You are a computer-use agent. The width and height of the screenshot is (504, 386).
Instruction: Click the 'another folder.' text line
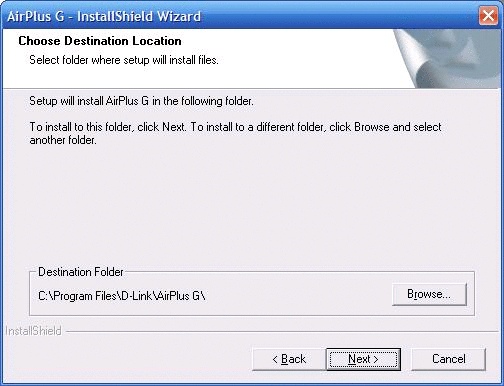point(63,140)
